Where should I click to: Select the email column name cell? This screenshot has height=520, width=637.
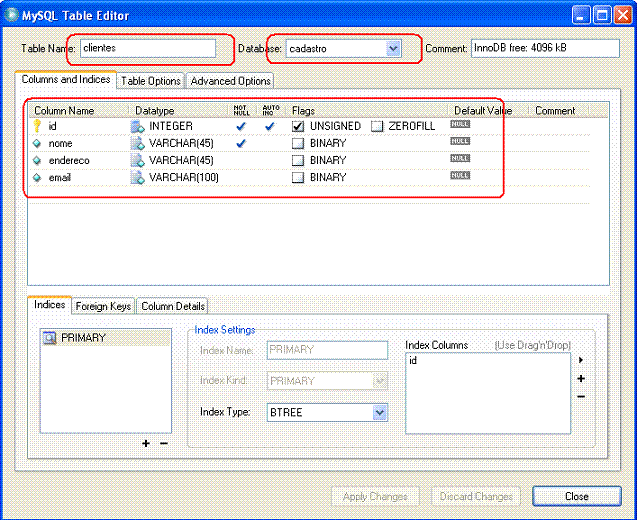pos(60,178)
